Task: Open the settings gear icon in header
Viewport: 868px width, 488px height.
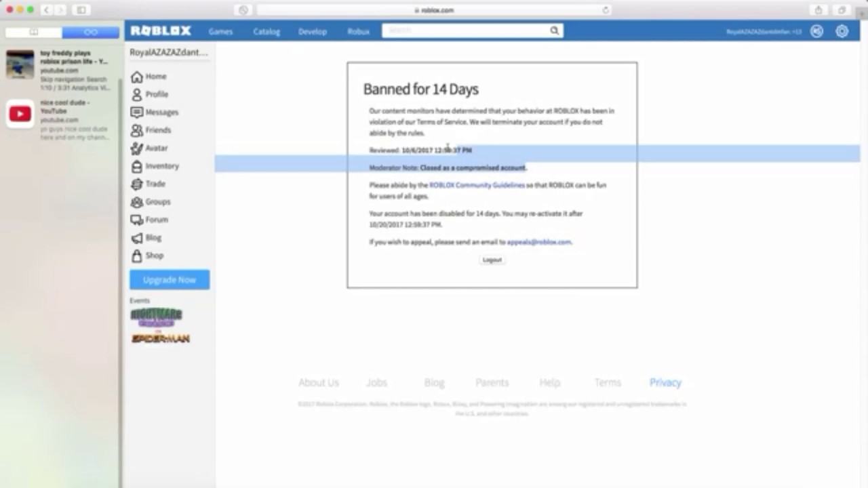Action: click(x=842, y=31)
